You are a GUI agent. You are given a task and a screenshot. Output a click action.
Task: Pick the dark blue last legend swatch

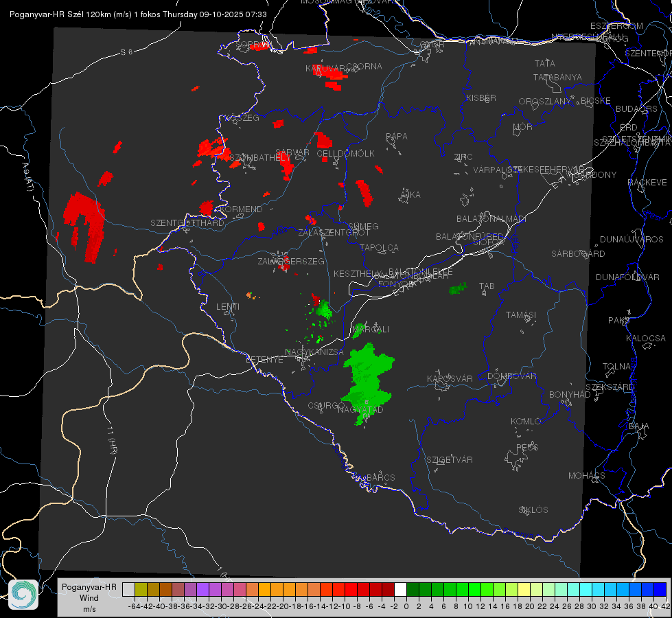[x=660, y=589]
